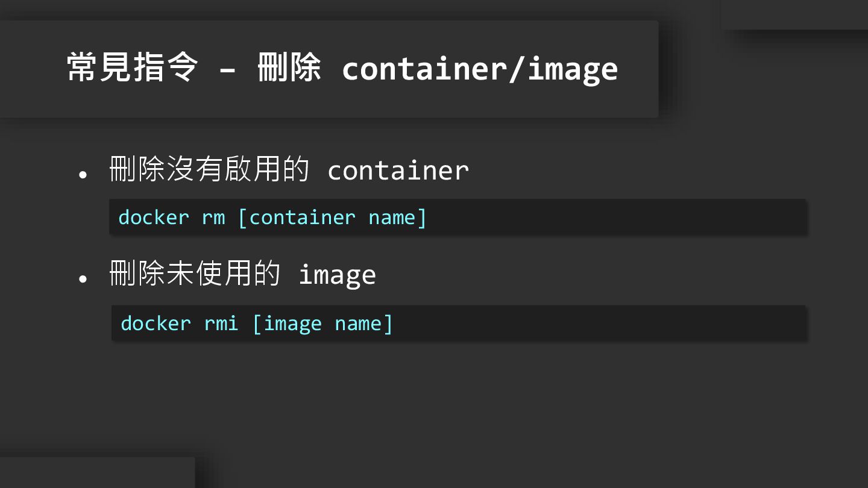Click "docker" in the rm command
868x488 pixels.
click(154, 217)
